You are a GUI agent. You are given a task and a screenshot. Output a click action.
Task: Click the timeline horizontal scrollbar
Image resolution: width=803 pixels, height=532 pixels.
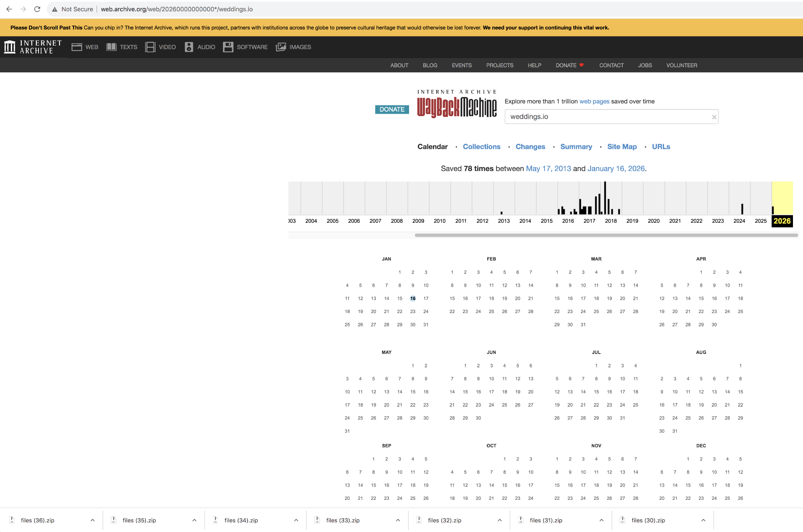(x=606, y=235)
